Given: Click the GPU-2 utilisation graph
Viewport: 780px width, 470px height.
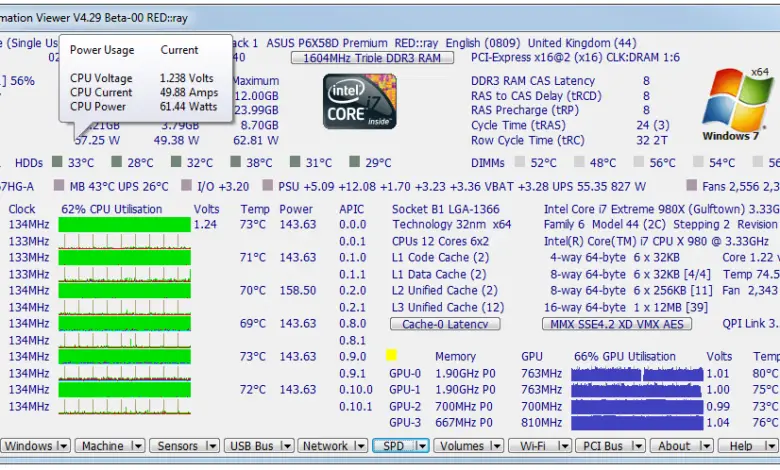Looking at the screenshot, I should point(637,406).
